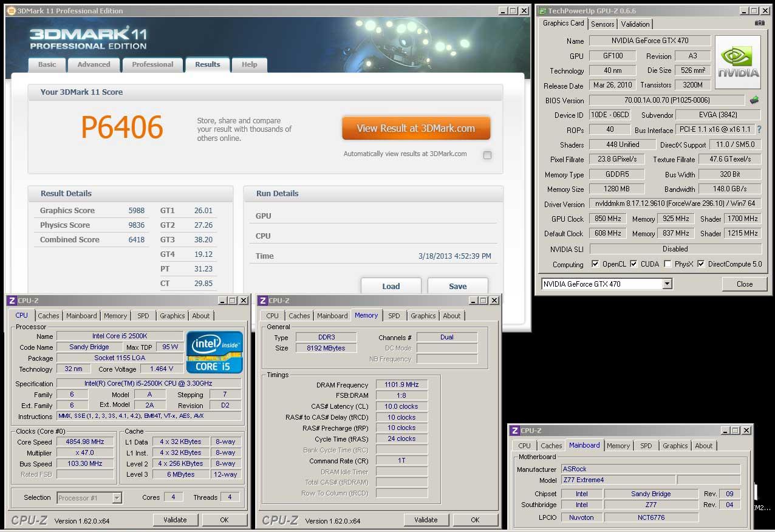Open the Help tab in 3DMark
Viewport: 775px width, 532px height.
[x=249, y=64]
